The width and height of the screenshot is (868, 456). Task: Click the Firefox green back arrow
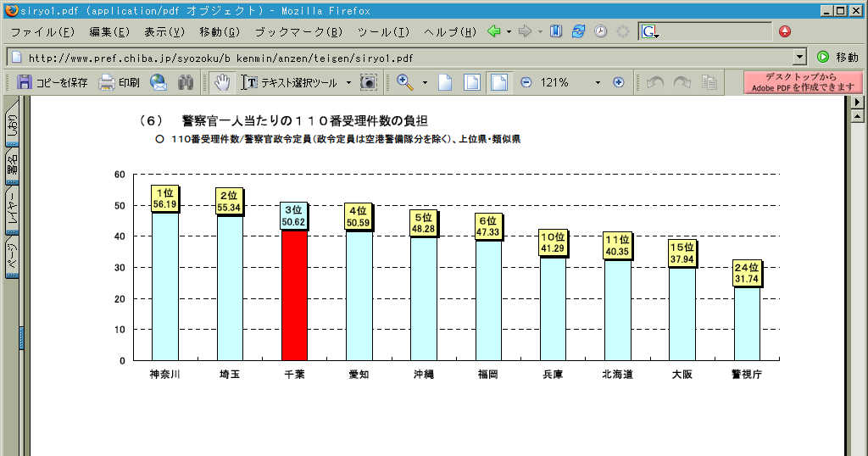click(494, 31)
